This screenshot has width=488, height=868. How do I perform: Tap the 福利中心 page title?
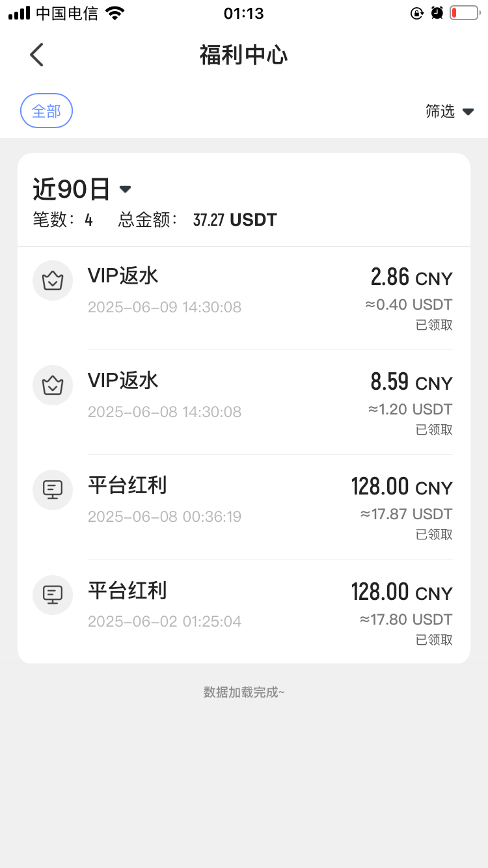tap(243, 55)
